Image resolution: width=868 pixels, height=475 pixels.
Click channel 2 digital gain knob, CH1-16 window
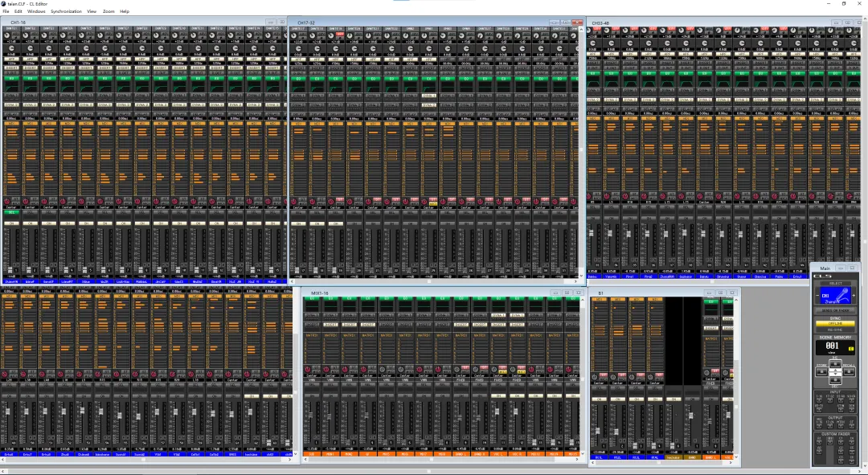click(31, 48)
